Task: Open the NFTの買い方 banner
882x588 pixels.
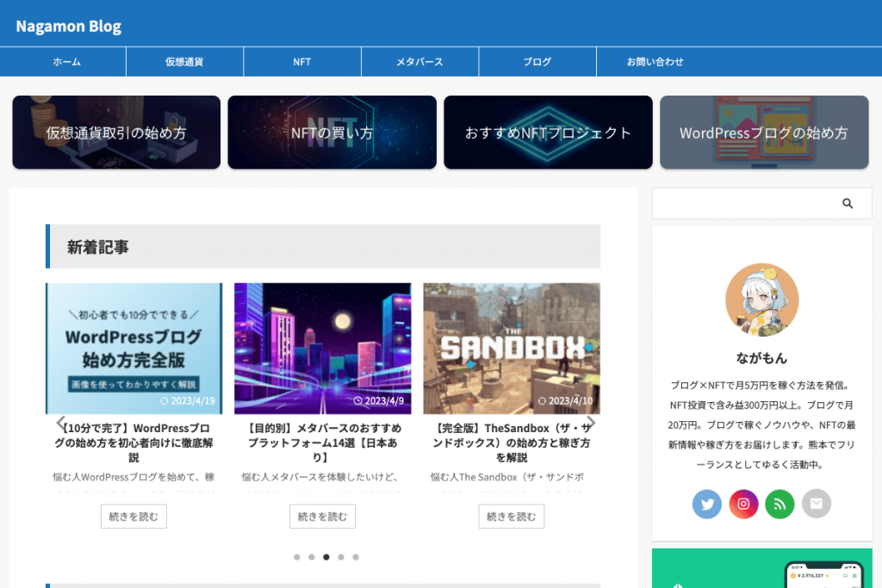Action: pos(332,132)
